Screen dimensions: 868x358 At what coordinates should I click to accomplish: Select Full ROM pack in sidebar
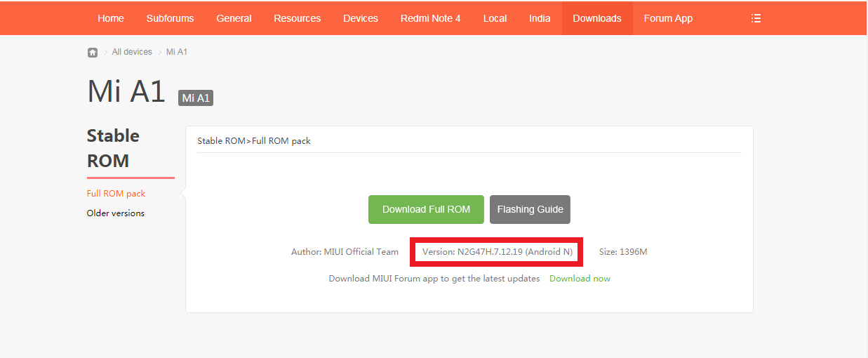pos(116,194)
